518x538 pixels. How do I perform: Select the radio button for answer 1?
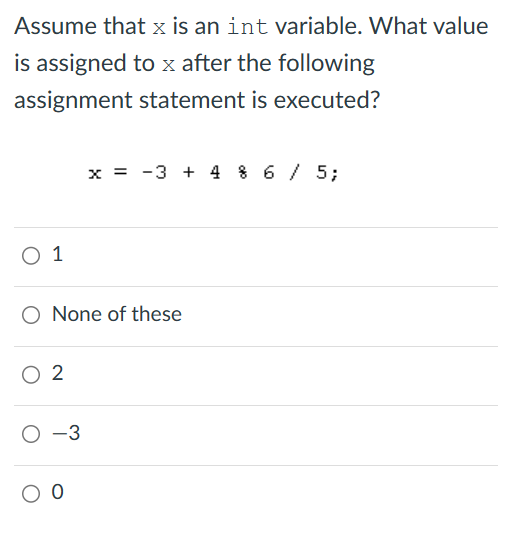(x=31, y=256)
